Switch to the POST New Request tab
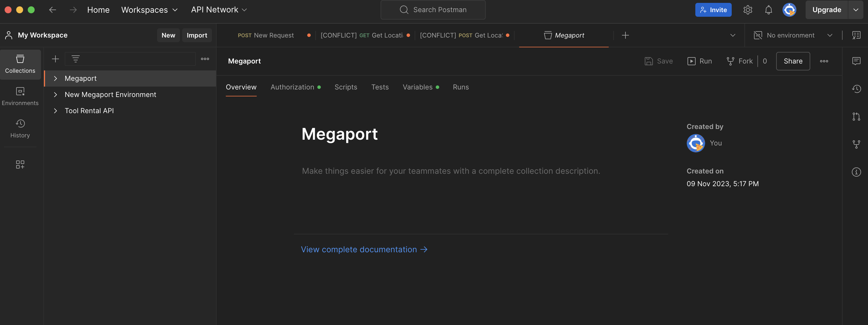 266,36
